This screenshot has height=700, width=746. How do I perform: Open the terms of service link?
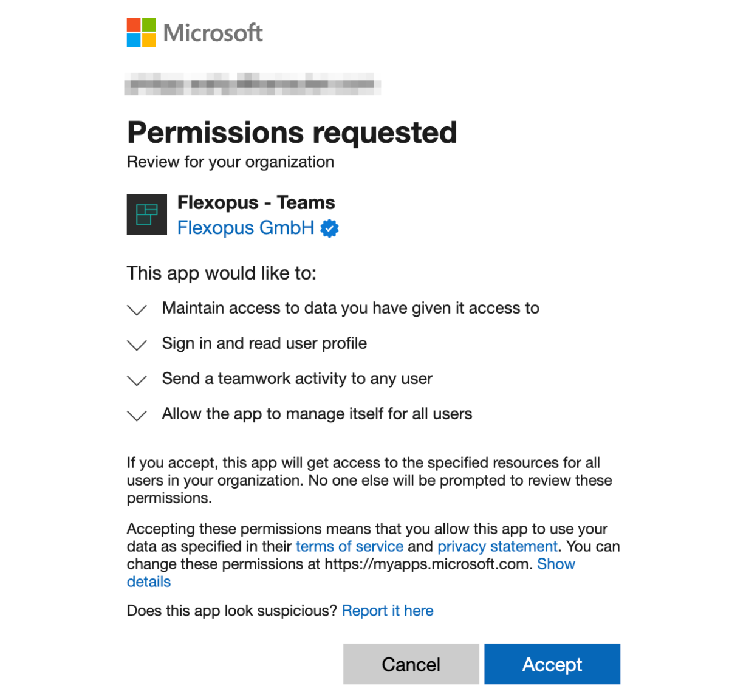coord(349,546)
